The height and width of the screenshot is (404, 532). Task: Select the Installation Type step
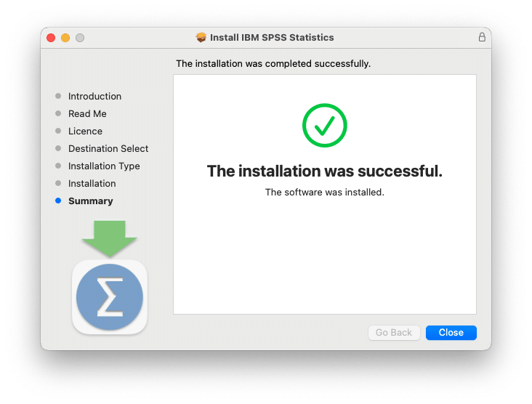(104, 166)
